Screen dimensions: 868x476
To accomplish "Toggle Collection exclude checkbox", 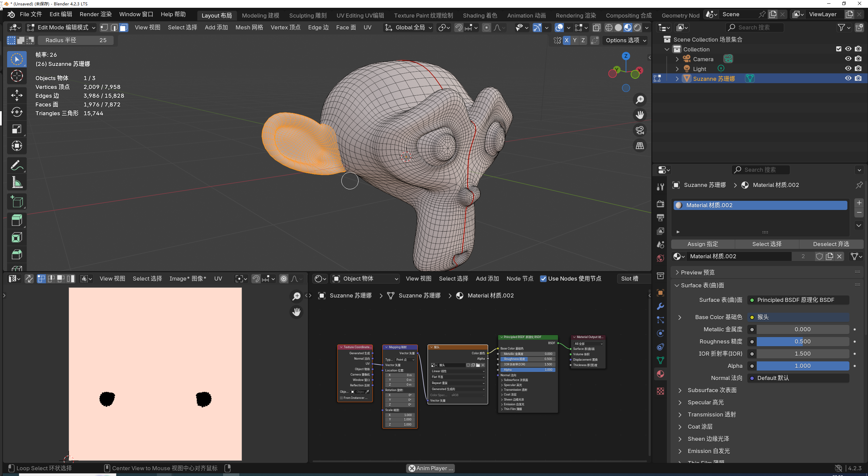I will (839, 49).
